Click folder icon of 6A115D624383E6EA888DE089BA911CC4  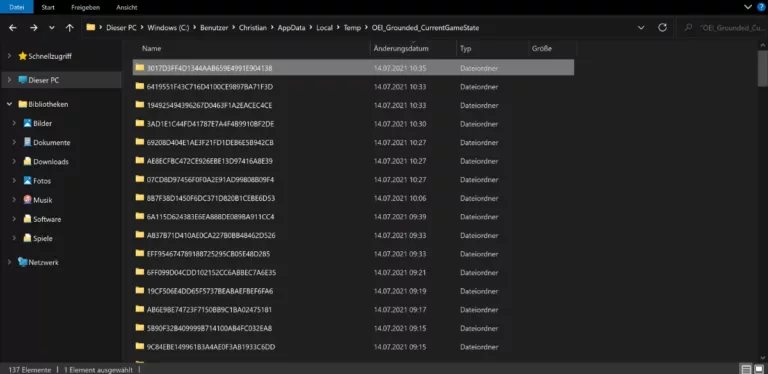(140, 216)
